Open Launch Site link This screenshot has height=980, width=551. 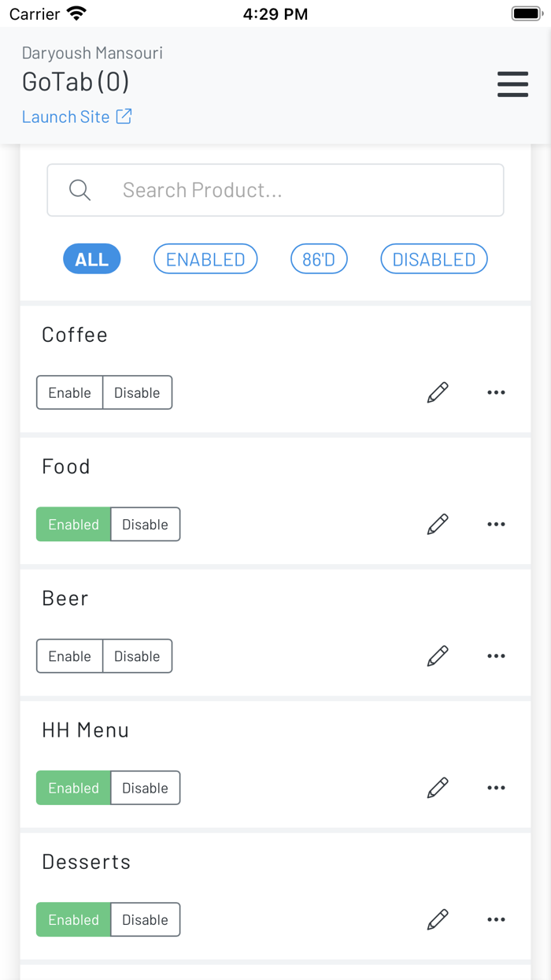[x=66, y=116]
